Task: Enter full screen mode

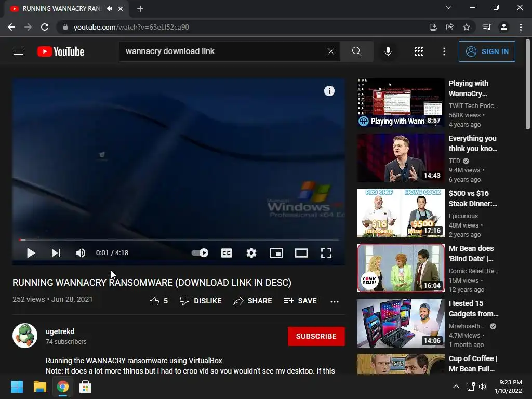Action: [326, 253]
